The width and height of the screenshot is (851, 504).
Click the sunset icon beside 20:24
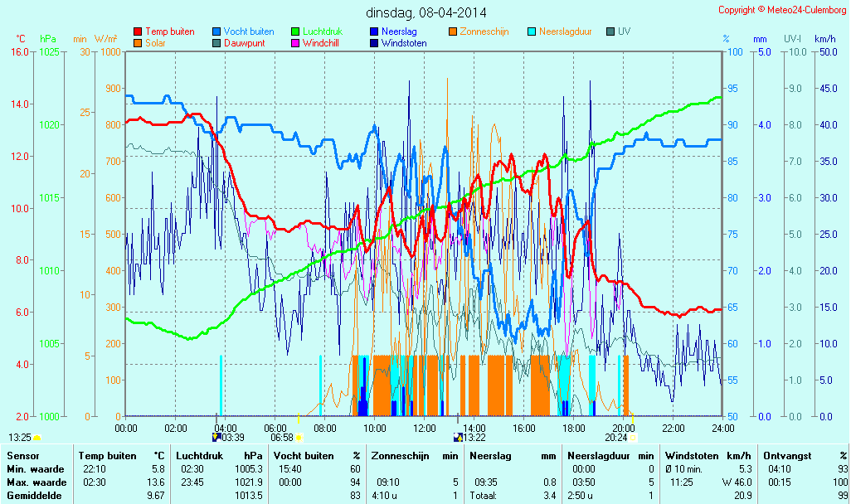click(x=633, y=438)
